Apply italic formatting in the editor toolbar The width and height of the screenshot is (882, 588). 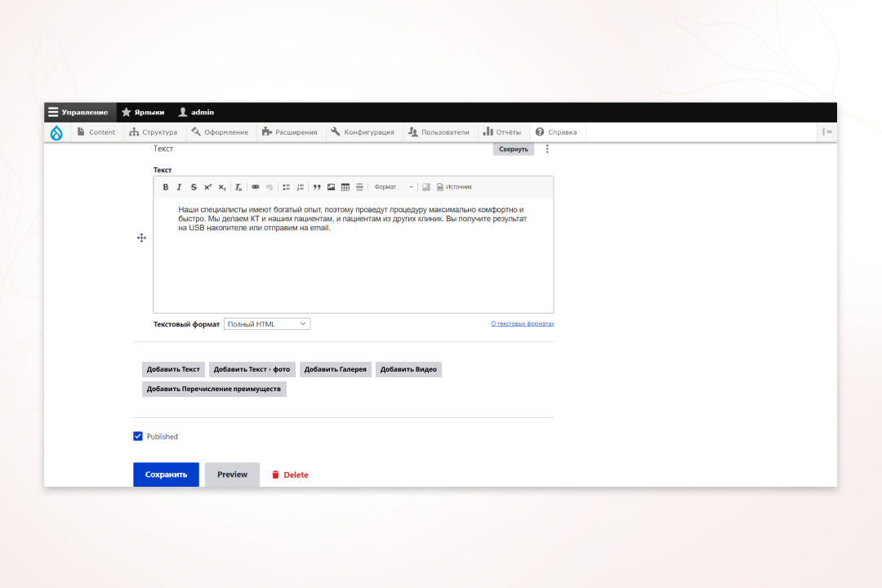tap(180, 187)
